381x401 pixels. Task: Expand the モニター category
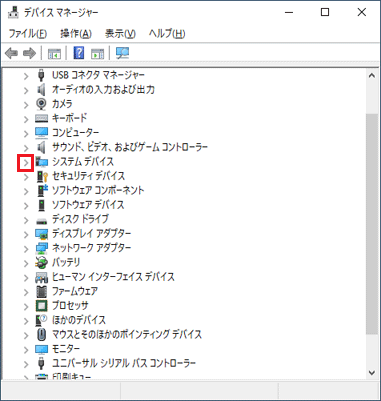click(x=26, y=350)
